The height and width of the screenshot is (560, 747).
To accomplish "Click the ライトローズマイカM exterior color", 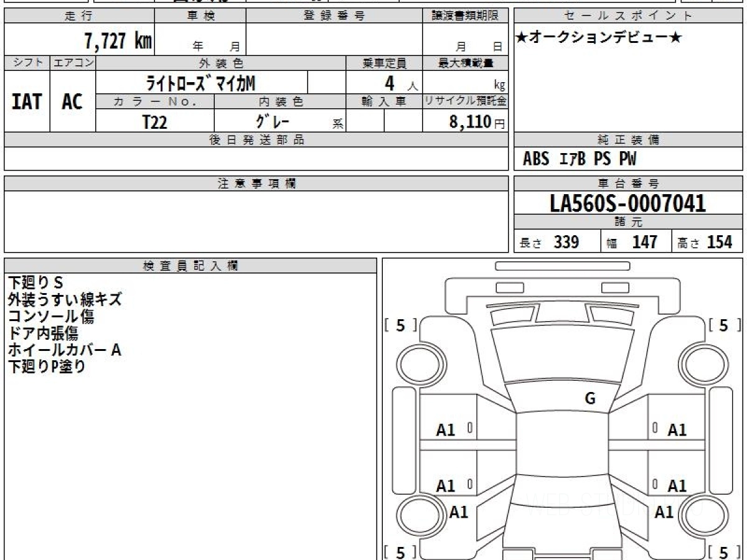I will coord(200,82).
